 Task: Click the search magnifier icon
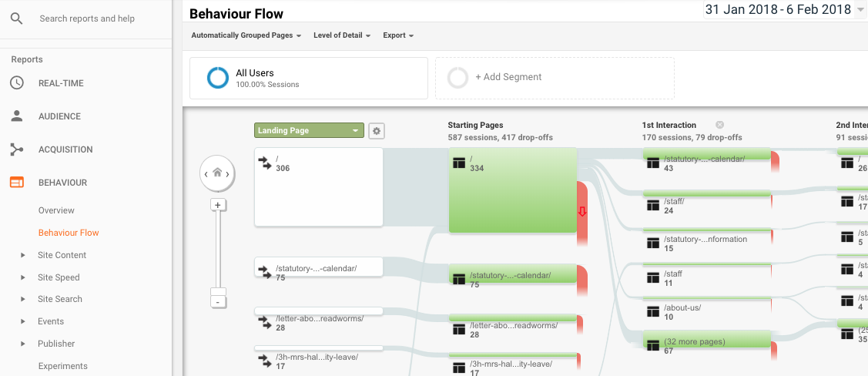point(17,18)
